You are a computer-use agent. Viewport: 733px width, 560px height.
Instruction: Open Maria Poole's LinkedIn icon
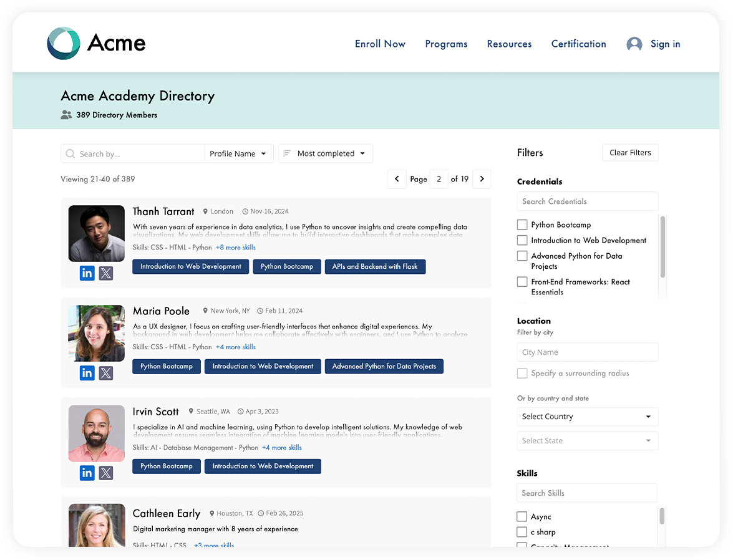point(87,372)
